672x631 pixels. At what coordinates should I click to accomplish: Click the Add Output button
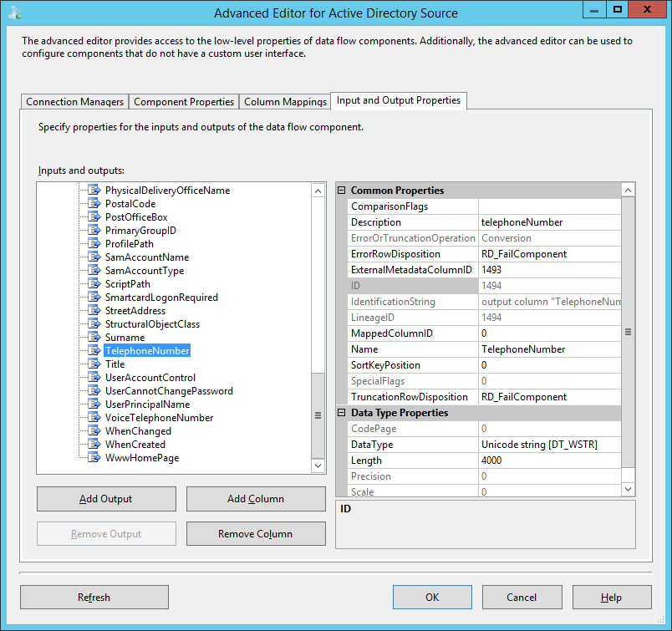tap(106, 499)
